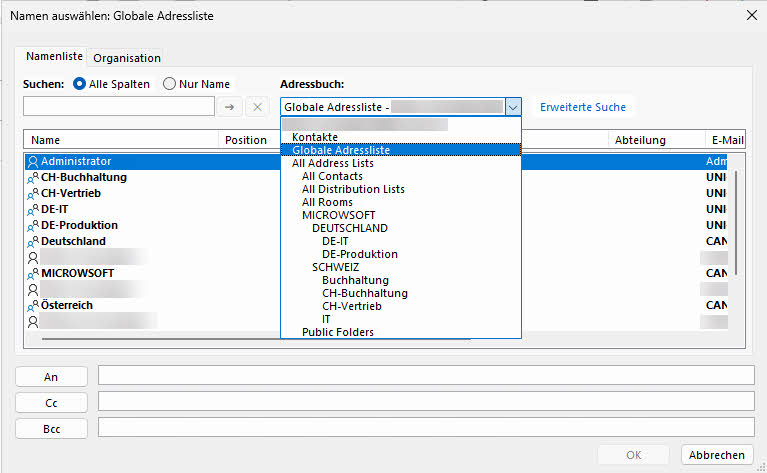Click the search arrow go button
This screenshot has width=767, height=473.
(229, 106)
